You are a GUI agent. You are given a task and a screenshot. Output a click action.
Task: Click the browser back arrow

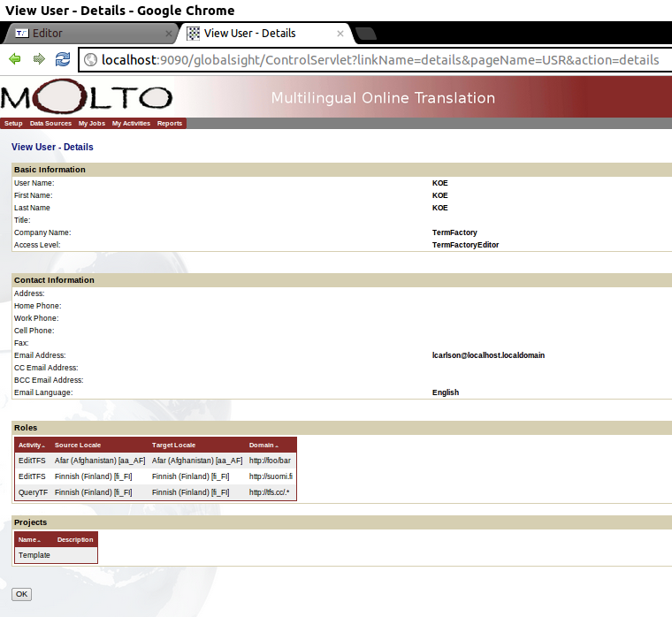tap(15, 59)
